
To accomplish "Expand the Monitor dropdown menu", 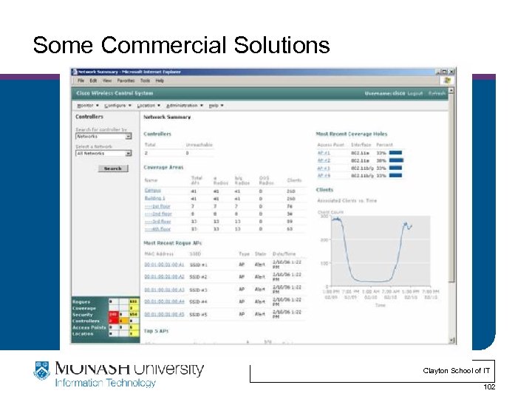I will (88, 106).
